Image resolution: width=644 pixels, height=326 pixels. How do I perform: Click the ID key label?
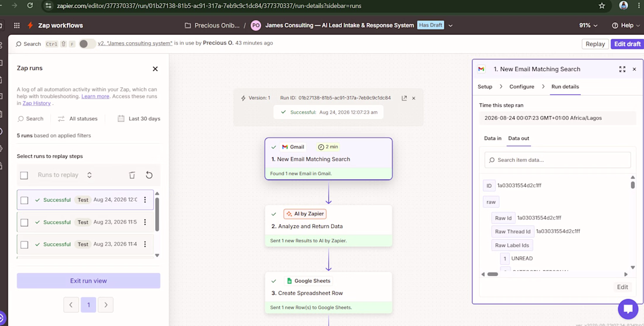[x=489, y=186]
